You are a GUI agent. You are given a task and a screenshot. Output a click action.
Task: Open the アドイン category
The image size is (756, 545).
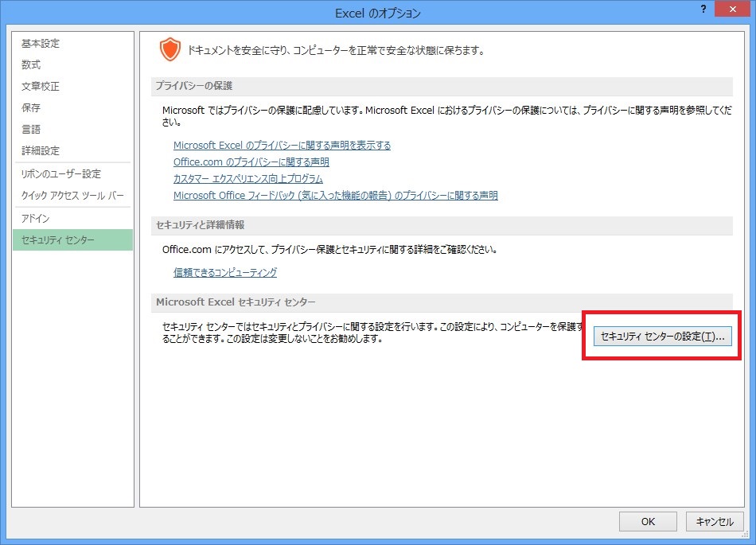coord(72,218)
